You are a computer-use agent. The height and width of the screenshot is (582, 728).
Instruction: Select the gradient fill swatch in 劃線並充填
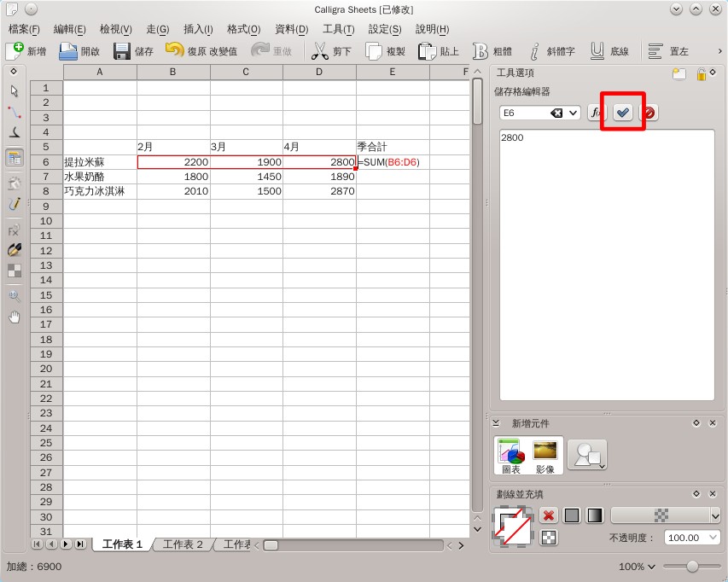(593, 515)
